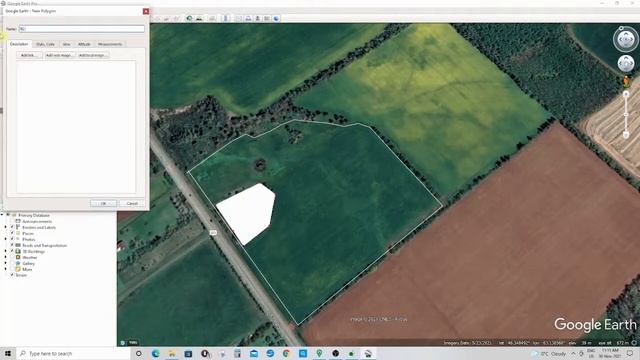Select the Description tab

pos(19,44)
